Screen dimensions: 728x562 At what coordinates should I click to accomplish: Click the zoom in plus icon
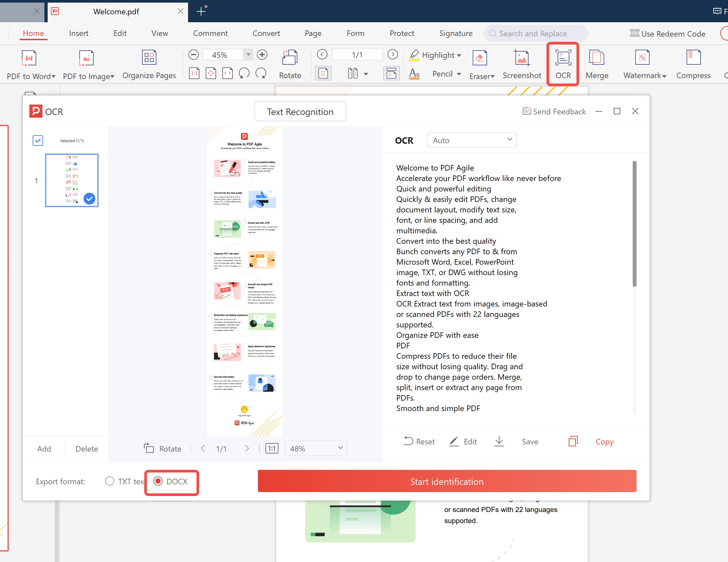(x=262, y=55)
